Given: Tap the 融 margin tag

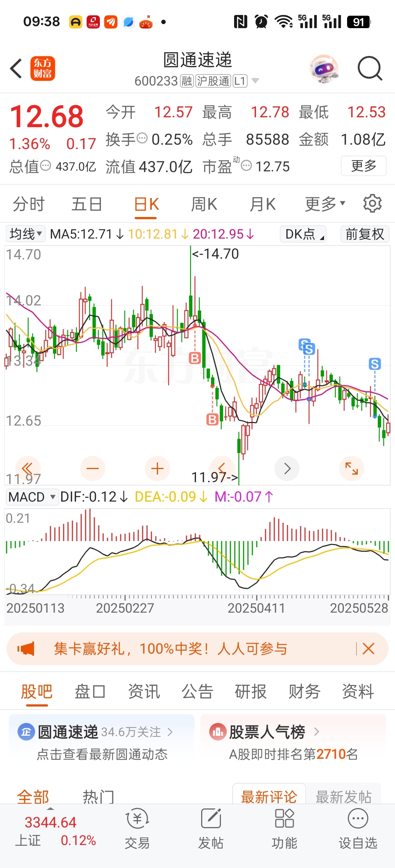Looking at the screenshot, I should click(187, 81).
